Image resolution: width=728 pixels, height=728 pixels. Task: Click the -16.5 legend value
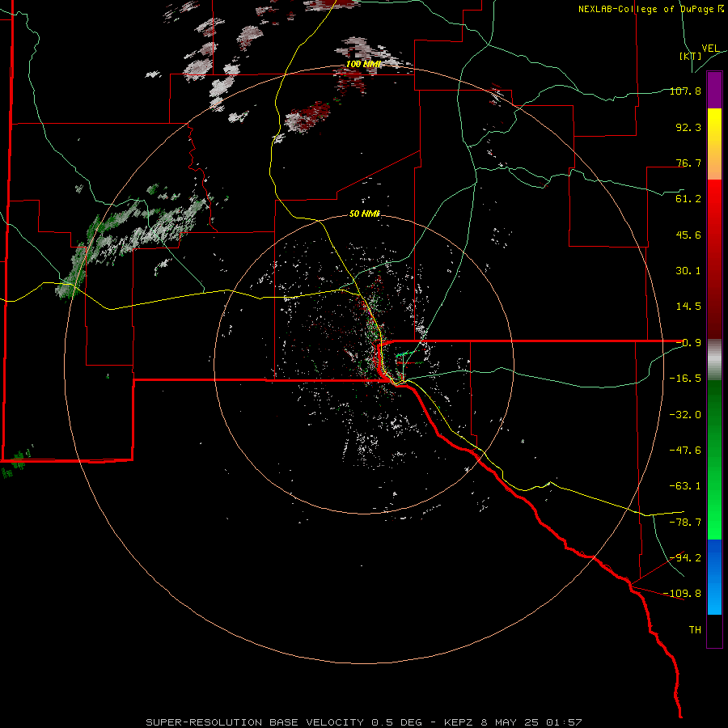tap(685, 379)
